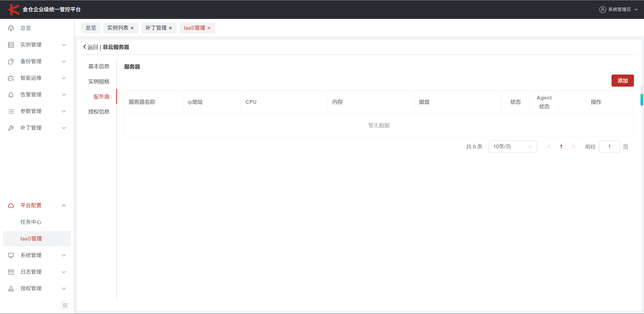Click the red 添加 button

(622, 81)
